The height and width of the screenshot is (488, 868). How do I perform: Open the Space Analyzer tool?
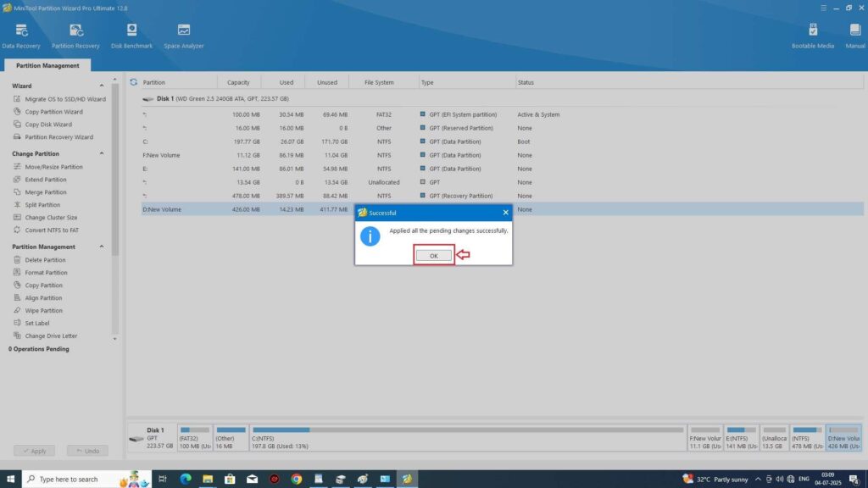pos(184,35)
